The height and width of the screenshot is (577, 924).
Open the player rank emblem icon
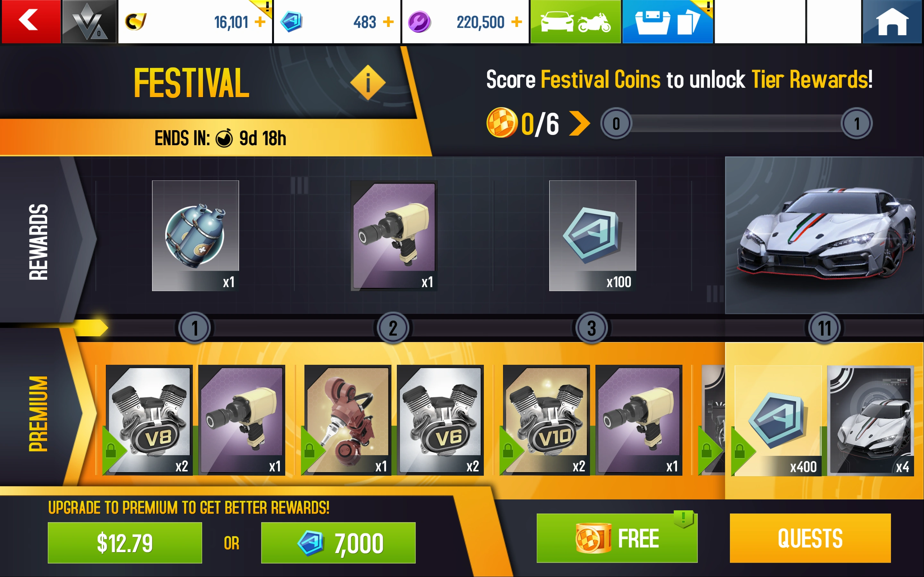[89, 21]
